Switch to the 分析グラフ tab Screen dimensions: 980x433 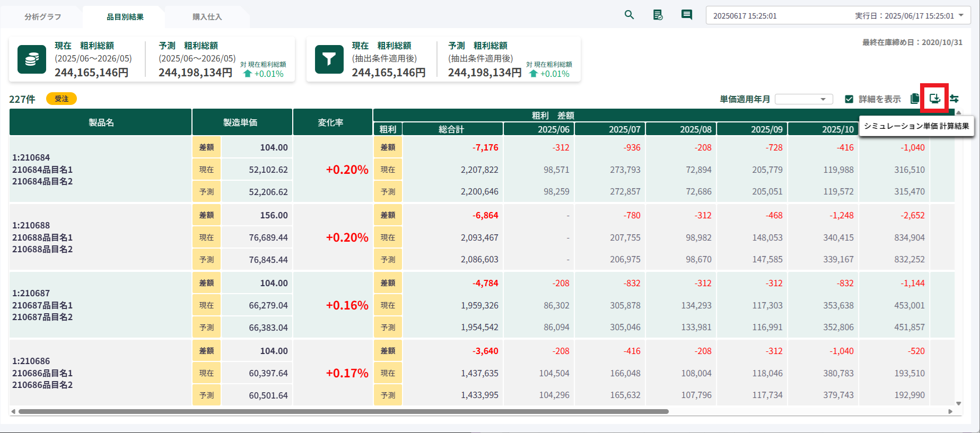pos(42,17)
